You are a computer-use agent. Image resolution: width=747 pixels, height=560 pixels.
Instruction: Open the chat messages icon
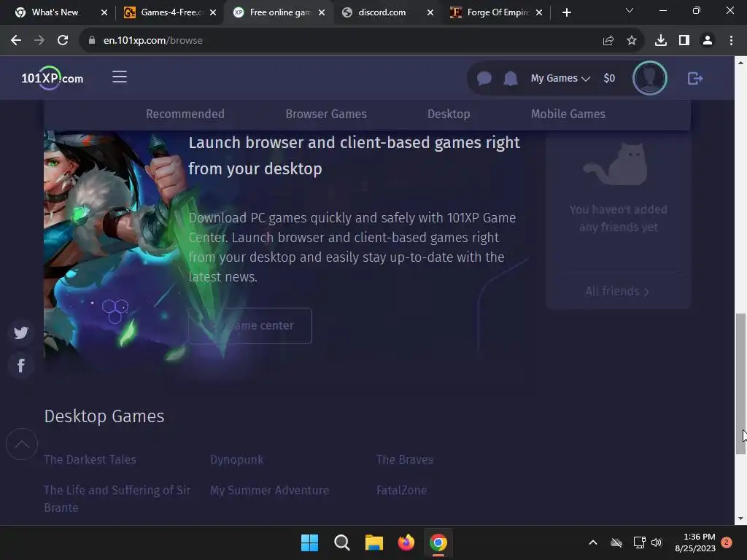pyautogui.click(x=484, y=78)
